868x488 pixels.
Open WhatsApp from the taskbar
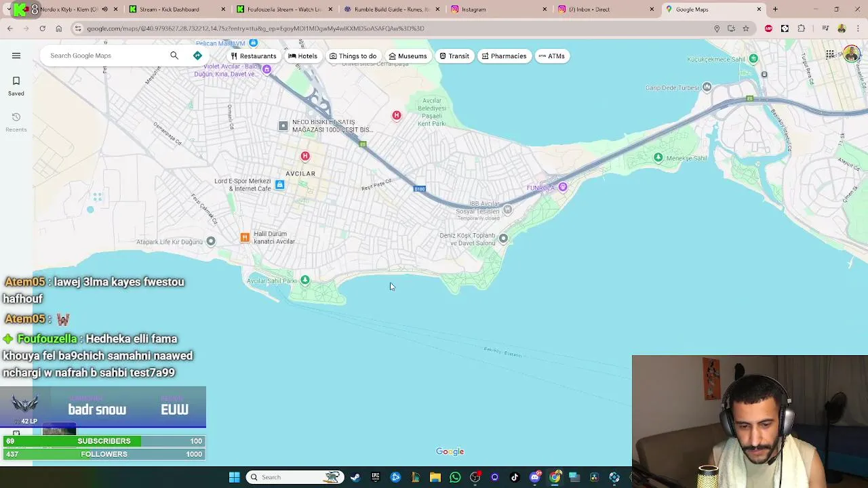click(455, 477)
